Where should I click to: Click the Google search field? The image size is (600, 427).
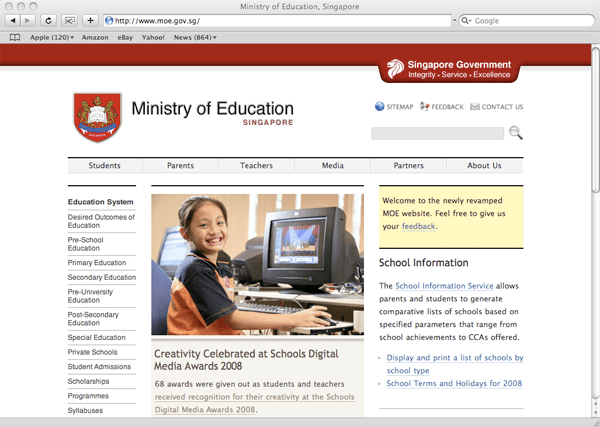[527, 21]
